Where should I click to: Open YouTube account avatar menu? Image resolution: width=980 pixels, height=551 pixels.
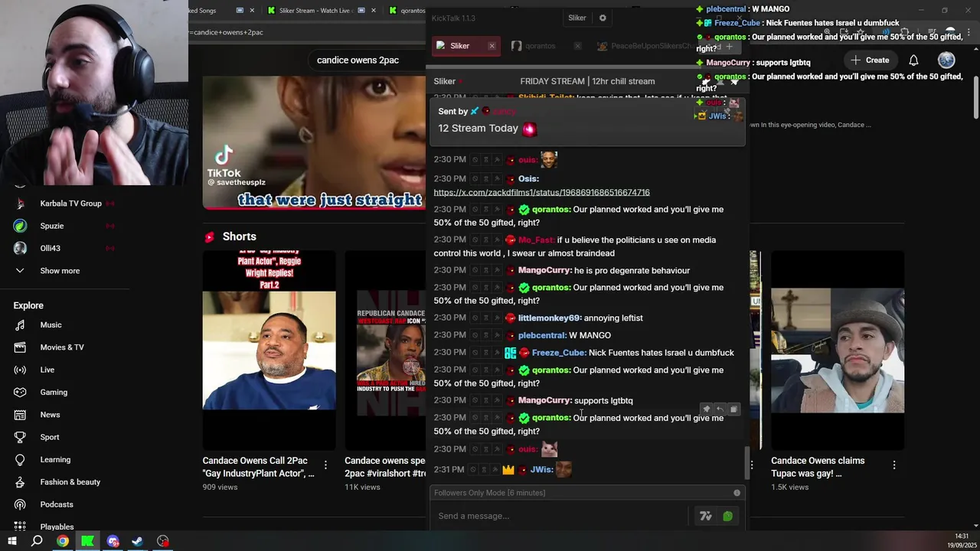pos(946,60)
